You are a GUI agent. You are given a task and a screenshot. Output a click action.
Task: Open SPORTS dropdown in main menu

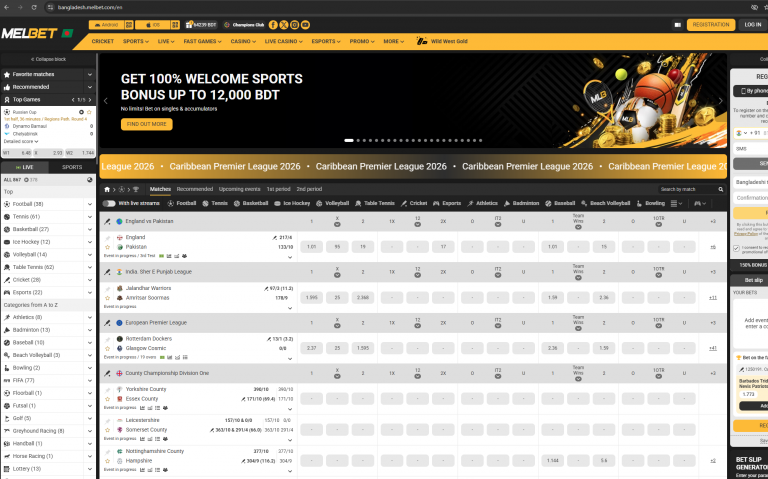[136, 42]
